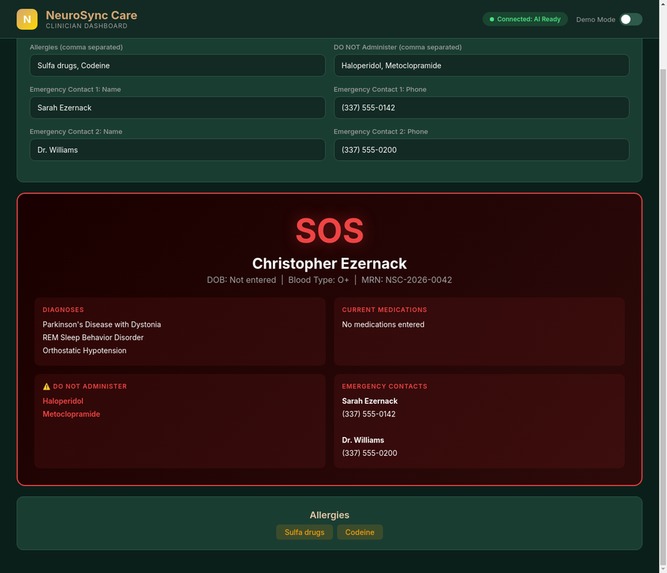Image resolution: width=667 pixels, height=573 pixels.
Task: Click the Connected: AI Ready status badge
Action: [525, 19]
